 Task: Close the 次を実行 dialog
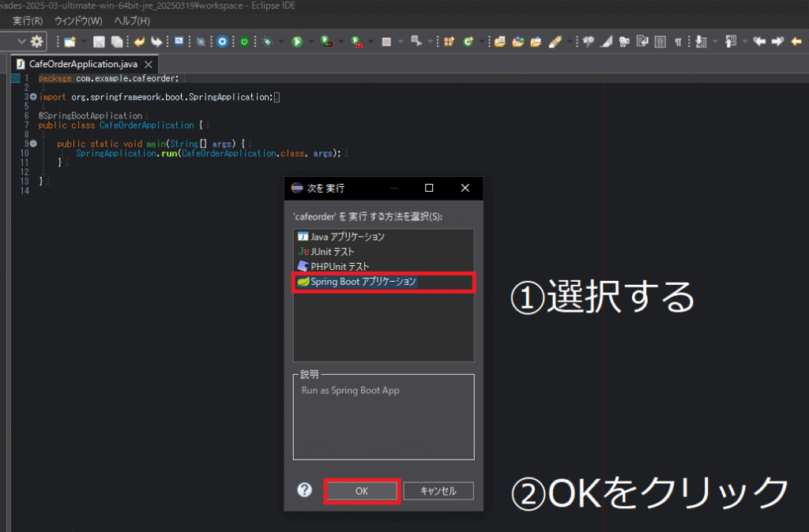pos(465,188)
